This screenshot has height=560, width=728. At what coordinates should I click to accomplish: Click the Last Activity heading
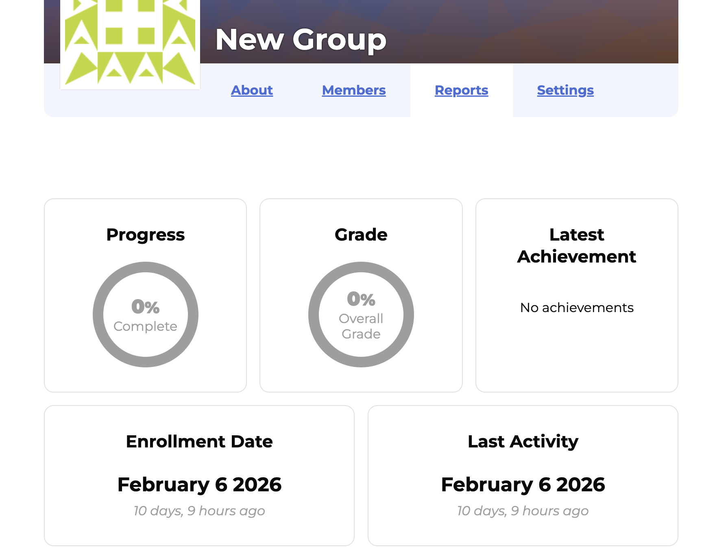(523, 441)
